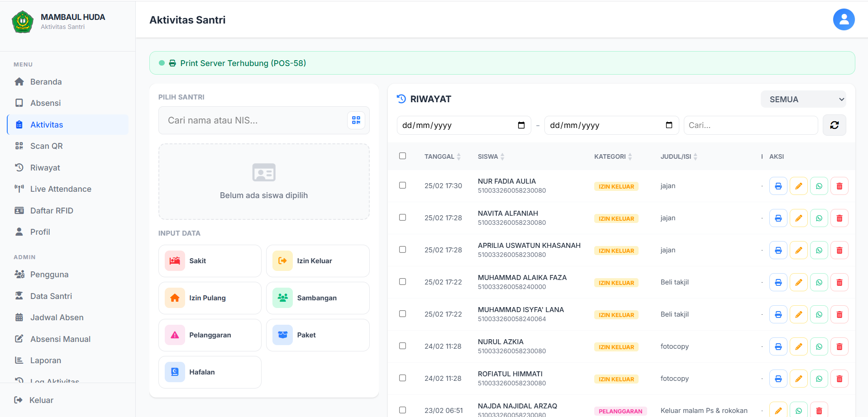Go to Scan QR in sidebar
Screen dimensions: 868x417
click(x=46, y=146)
